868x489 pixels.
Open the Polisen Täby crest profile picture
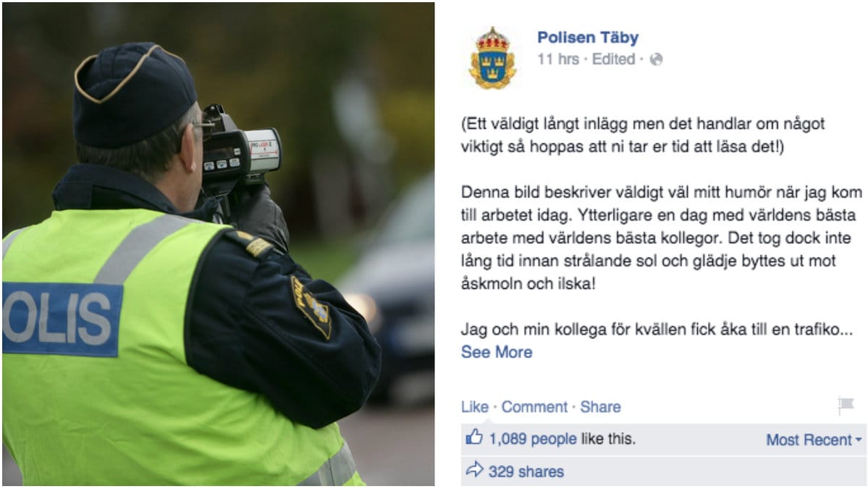492,58
